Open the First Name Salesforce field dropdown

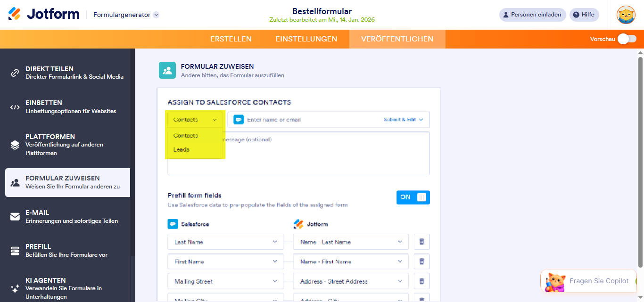pyautogui.click(x=225, y=261)
